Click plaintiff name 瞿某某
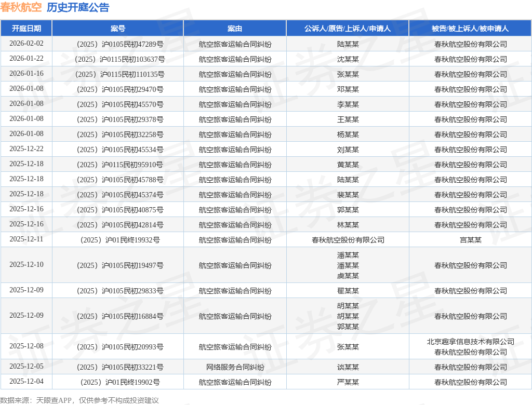Screen dimensions: 532x405 pyautogui.click(x=348, y=291)
